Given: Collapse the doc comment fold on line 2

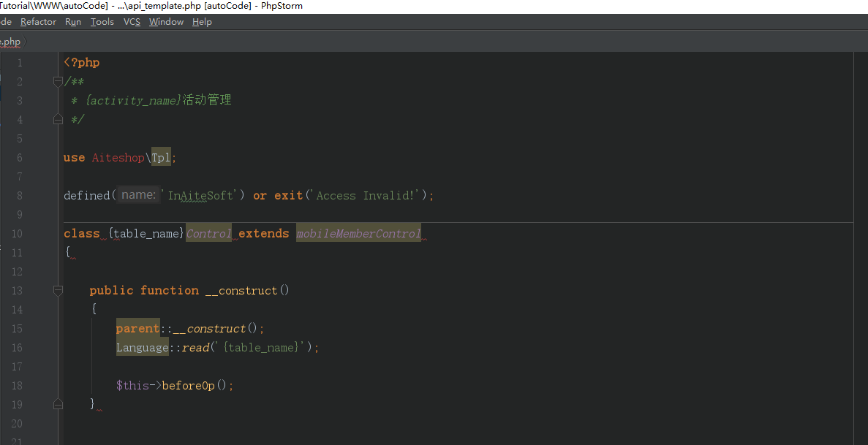Looking at the screenshot, I should click(58, 82).
